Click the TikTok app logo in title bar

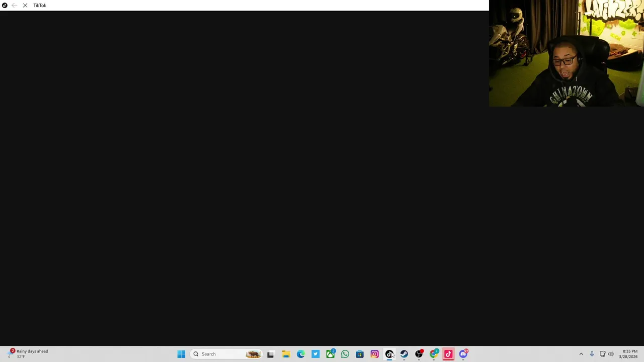click(x=5, y=6)
